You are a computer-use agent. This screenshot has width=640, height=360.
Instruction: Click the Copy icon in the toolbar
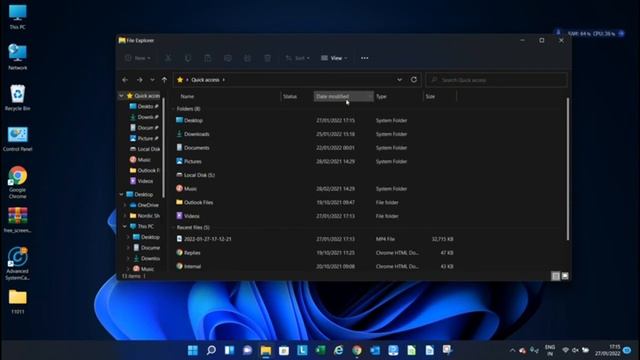188,58
